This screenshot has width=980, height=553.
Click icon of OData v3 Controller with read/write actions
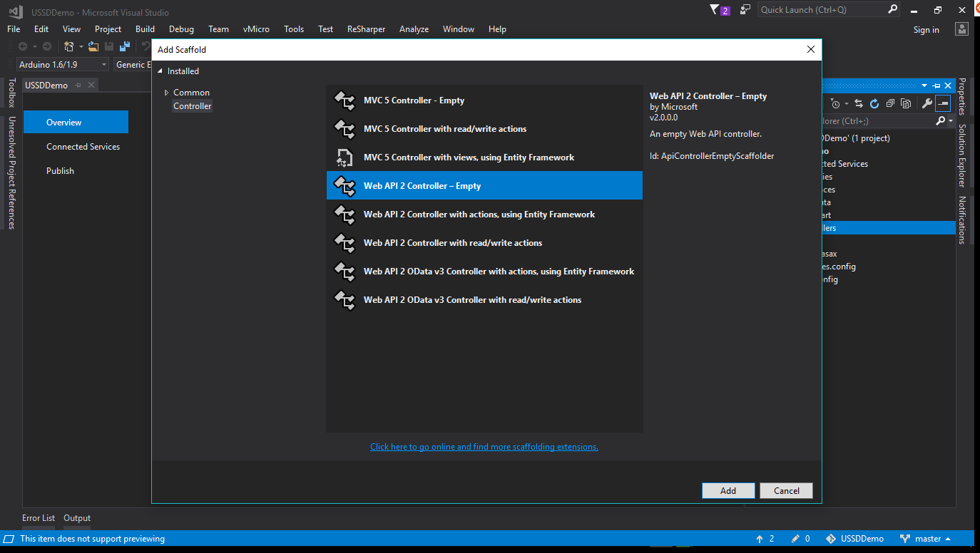tap(344, 300)
